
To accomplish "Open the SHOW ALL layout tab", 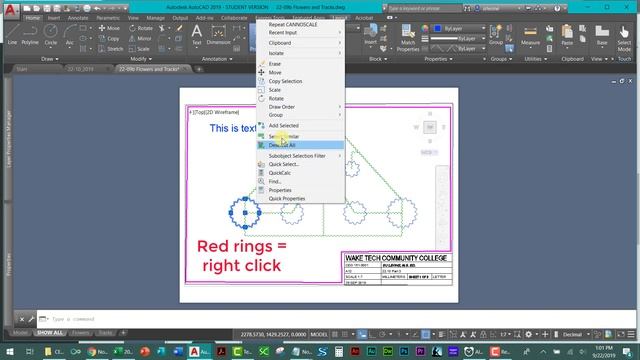I will [x=50, y=333].
